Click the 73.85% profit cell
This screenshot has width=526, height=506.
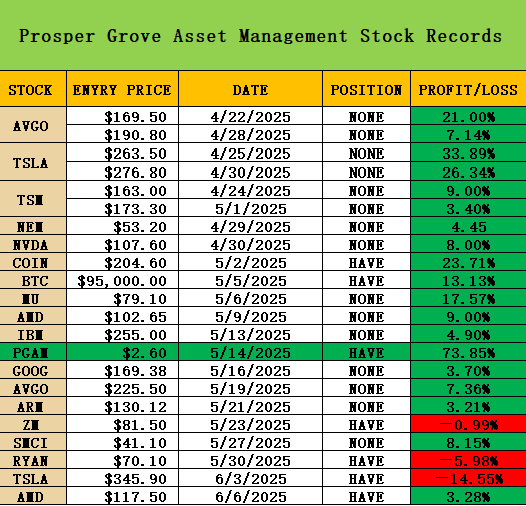[x=468, y=352]
